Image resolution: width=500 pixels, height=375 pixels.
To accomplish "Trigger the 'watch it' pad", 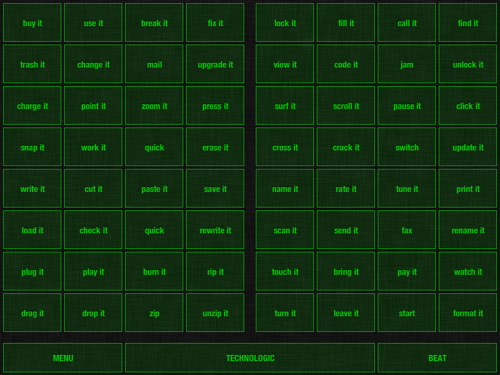I will coord(468,272).
